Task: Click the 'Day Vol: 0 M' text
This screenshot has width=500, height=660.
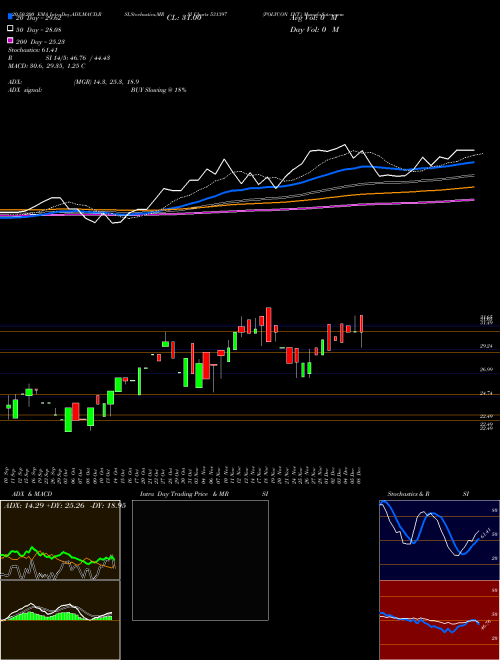Action: point(314,30)
